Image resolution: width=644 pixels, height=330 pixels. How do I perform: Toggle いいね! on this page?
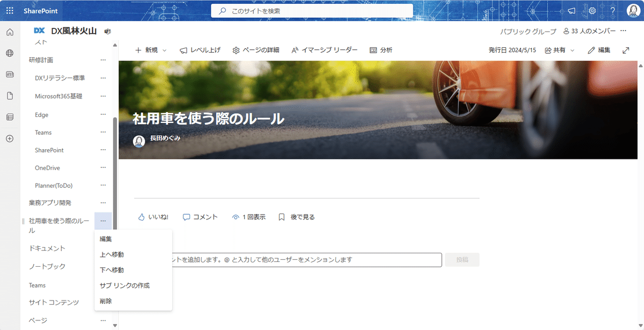pyautogui.click(x=154, y=217)
